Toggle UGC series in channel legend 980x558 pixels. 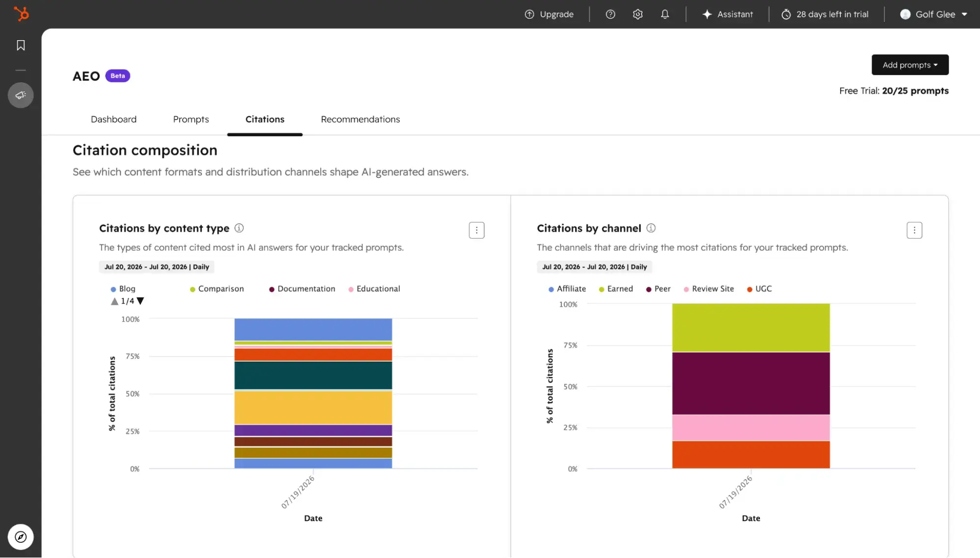point(759,289)
